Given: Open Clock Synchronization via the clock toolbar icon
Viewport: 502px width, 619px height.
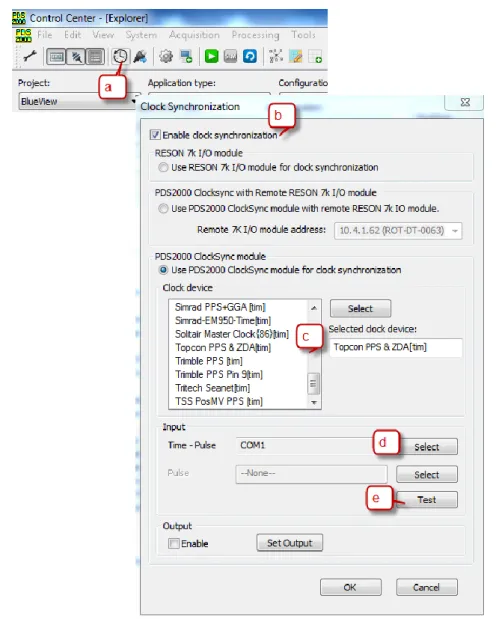Looking at the screenshot, I should 120,56.
